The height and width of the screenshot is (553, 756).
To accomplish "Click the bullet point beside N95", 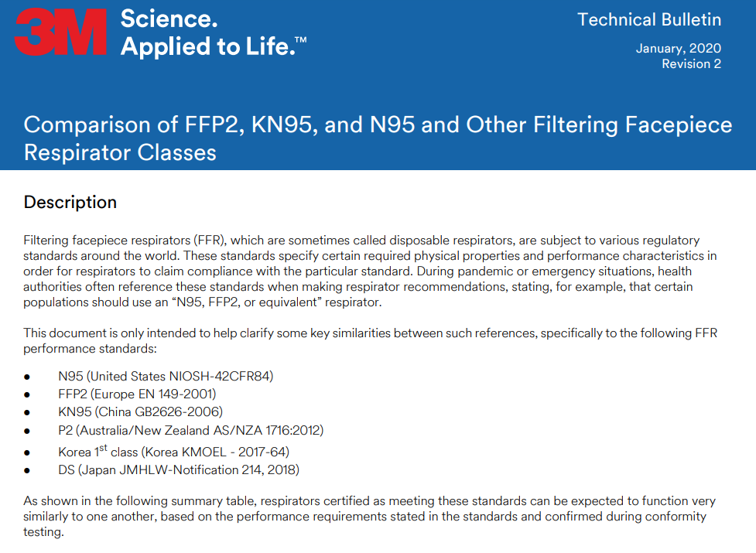I will click(27, 377).
